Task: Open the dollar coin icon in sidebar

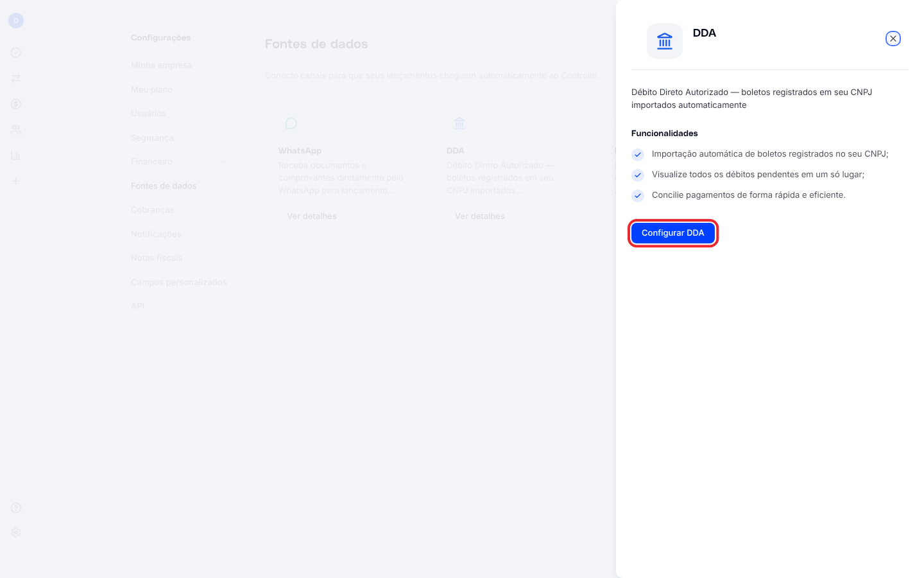Action: click(16, 104)
